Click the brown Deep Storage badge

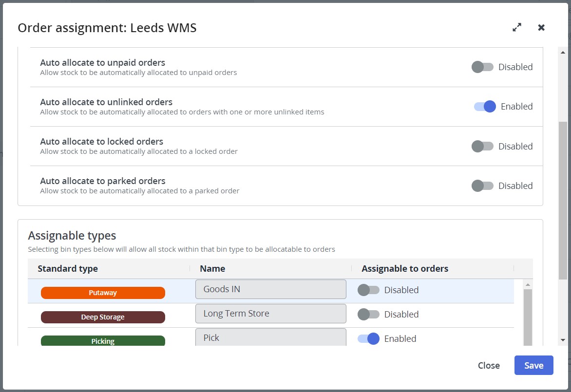pyautogui.click(x=103, y=317)
